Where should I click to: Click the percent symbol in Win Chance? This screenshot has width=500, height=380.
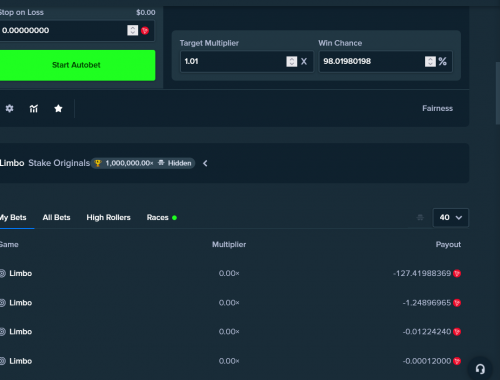442,61
